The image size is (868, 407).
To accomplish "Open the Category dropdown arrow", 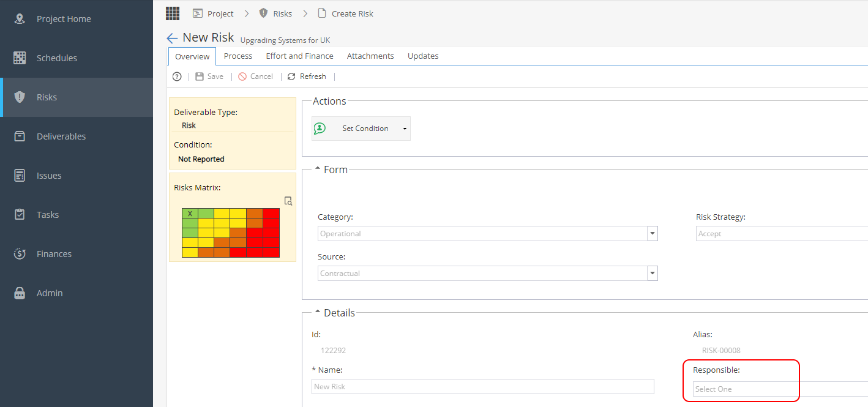I will [653, 234].
